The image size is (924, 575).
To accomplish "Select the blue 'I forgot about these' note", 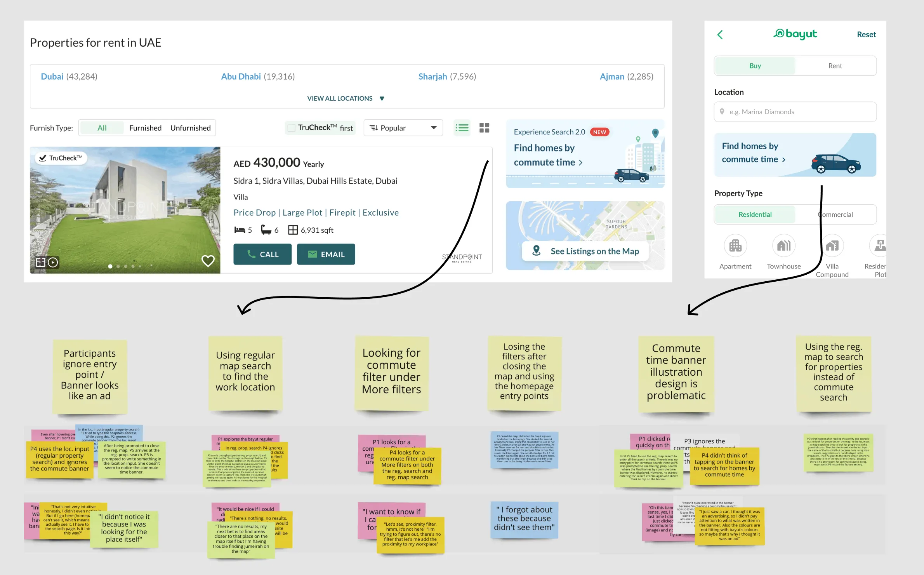I will tap(524, 519).
